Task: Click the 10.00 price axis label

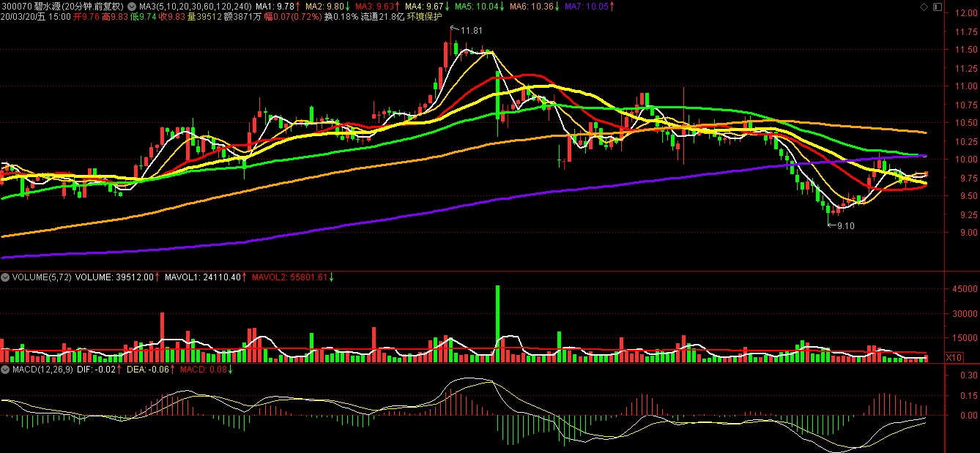Action: pyautogui.click(x=965, y=160)
